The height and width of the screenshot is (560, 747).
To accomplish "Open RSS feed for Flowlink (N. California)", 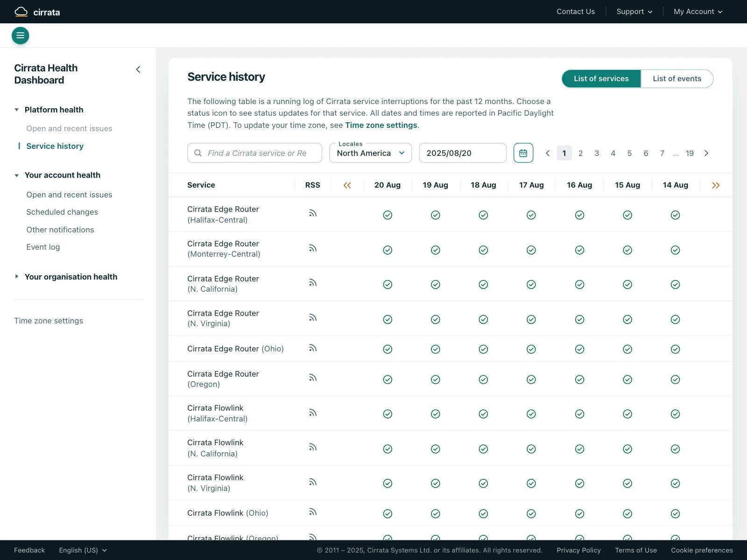I will 313,448.
